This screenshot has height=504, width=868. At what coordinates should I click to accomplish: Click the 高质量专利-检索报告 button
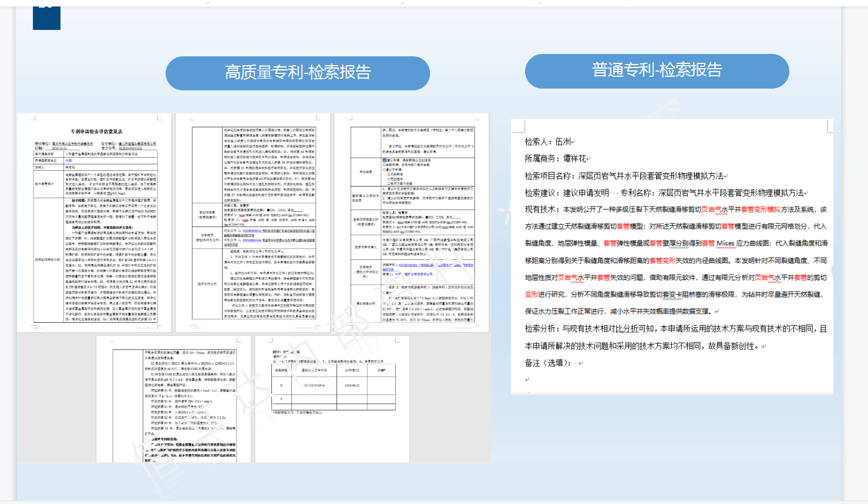[298, 73]
